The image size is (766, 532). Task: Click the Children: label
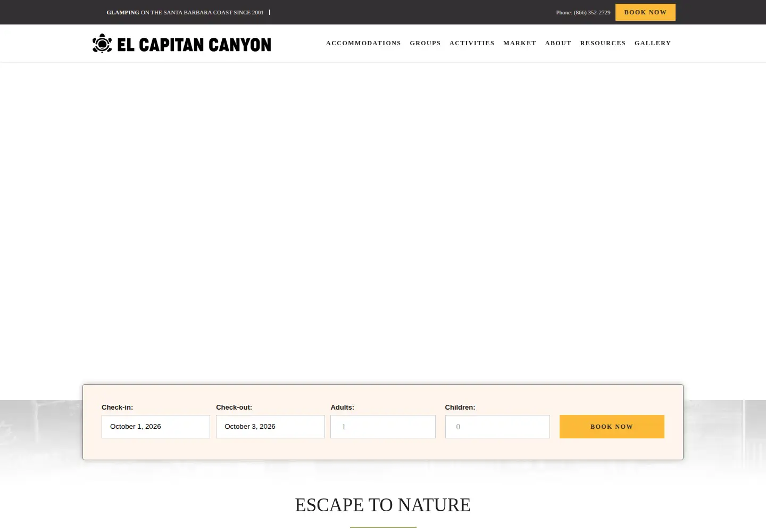460,408
